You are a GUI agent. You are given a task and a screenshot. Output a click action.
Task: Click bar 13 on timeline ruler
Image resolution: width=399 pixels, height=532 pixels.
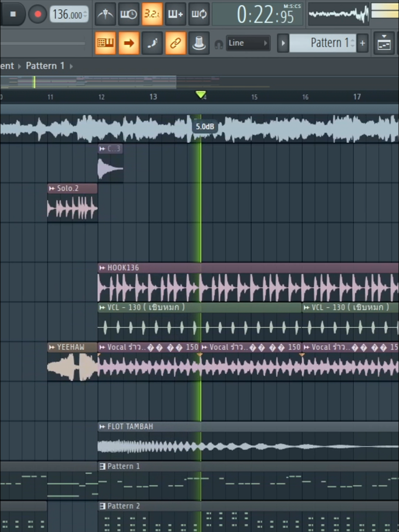point(153,97)
